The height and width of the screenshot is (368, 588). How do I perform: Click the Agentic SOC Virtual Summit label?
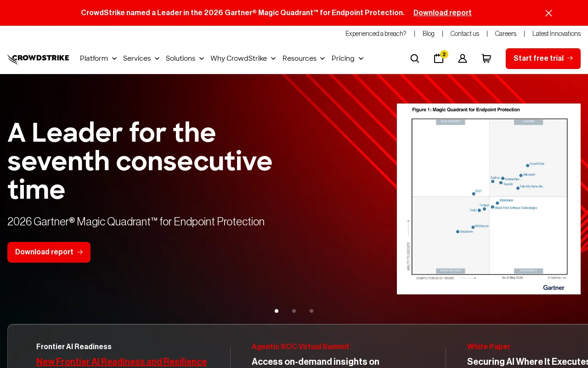coord(300,346)
